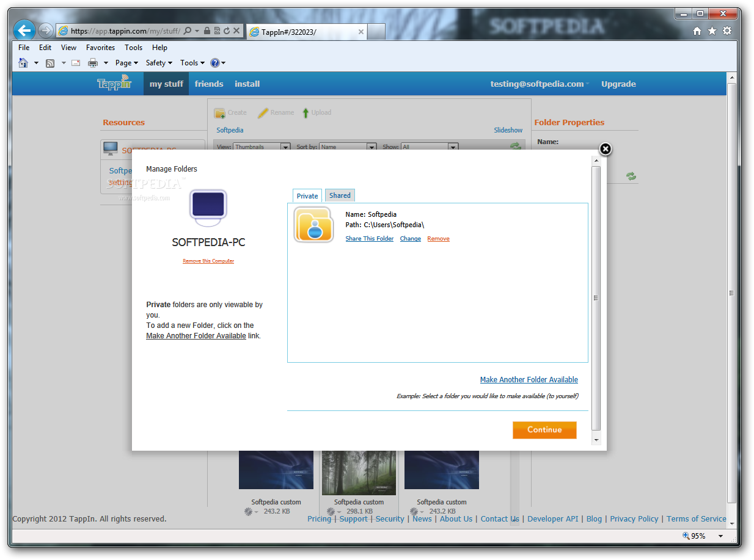Click Make Another Folder Available link under folder list

click(x=529, y=380)
